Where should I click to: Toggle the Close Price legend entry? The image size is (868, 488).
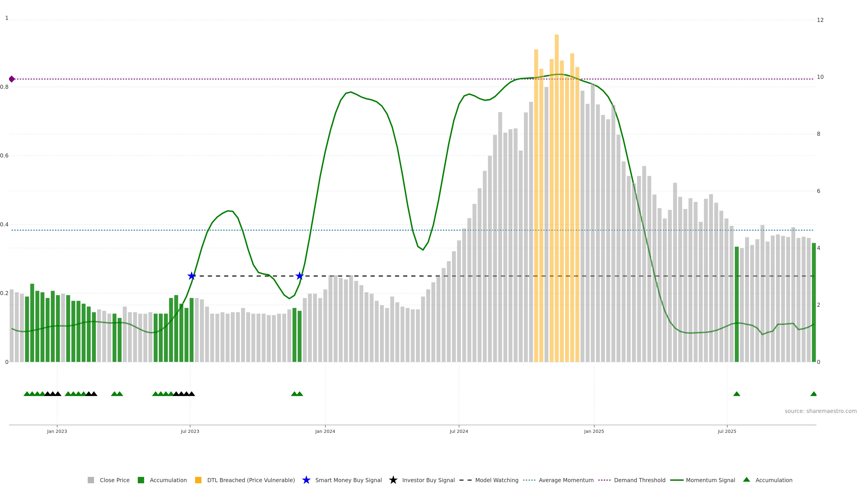pyautogui.click(x=114, y=480)
